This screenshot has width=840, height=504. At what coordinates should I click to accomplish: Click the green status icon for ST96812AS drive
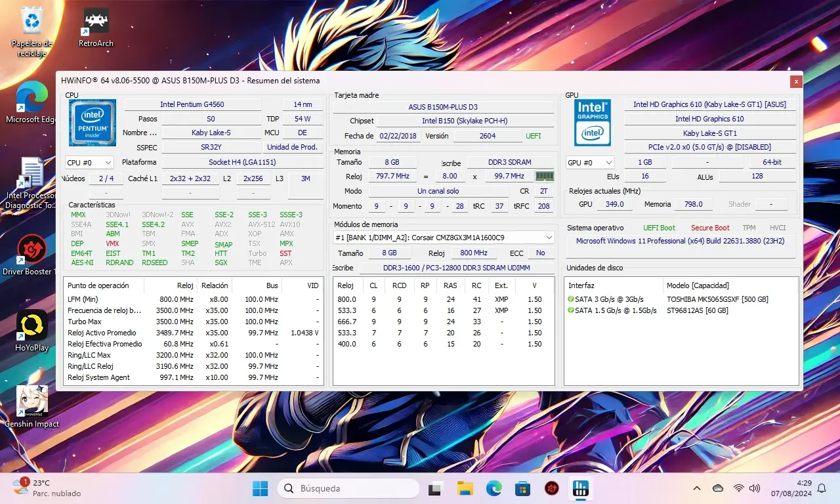click(571, 310)
